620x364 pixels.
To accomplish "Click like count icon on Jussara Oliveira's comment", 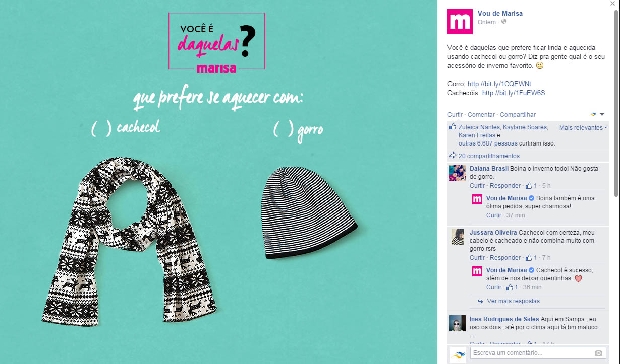I will click(529, 258).
